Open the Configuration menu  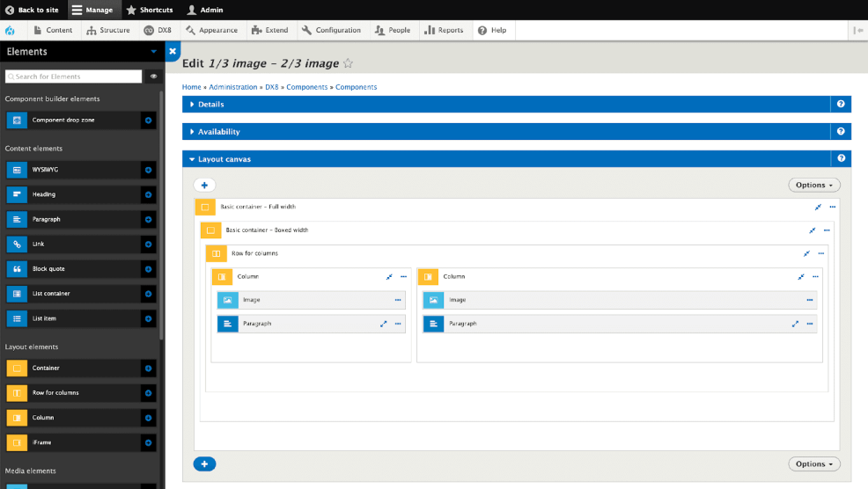(x=332, y=30)
